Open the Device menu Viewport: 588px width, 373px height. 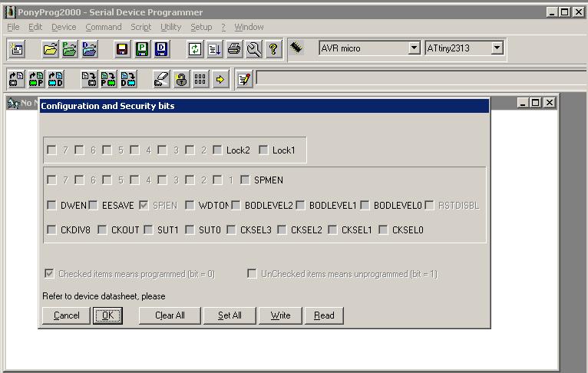pyautogui.click(x=64, y=27)
